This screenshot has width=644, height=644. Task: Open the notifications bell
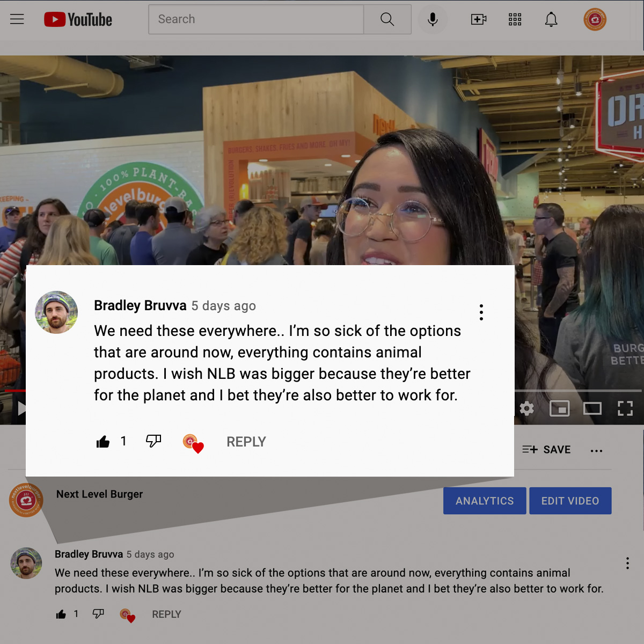coord(551,19)
